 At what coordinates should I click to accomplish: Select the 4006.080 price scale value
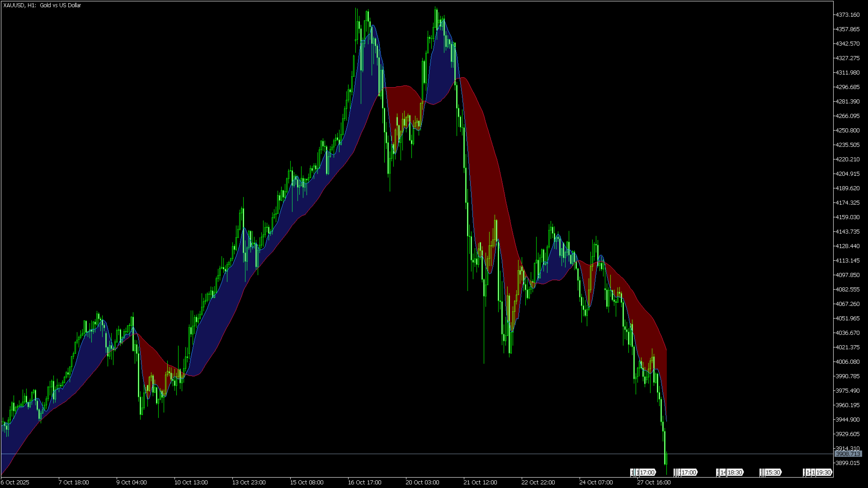point(847,361)
